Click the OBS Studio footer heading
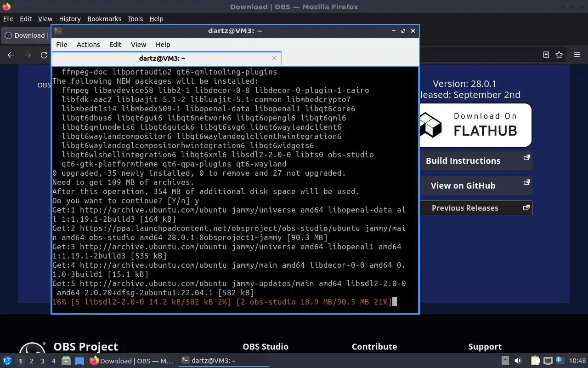The image size is (588, 368). click(266, 346)
